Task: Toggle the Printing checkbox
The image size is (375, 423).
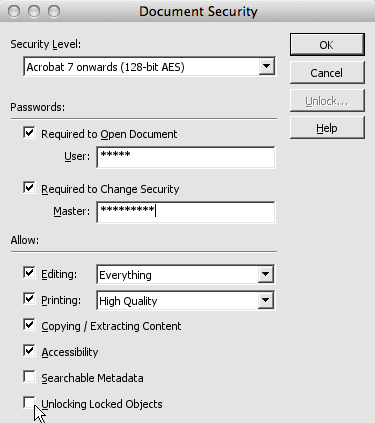Action: tap(29, 298)
